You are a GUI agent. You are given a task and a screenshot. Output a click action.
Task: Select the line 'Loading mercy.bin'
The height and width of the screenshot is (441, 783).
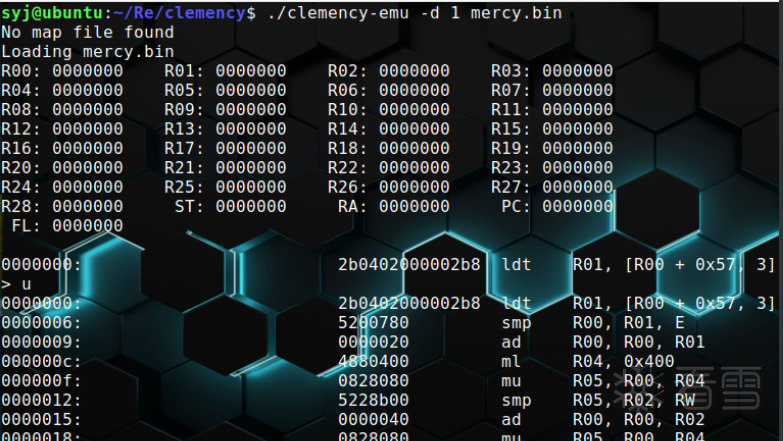87,52
